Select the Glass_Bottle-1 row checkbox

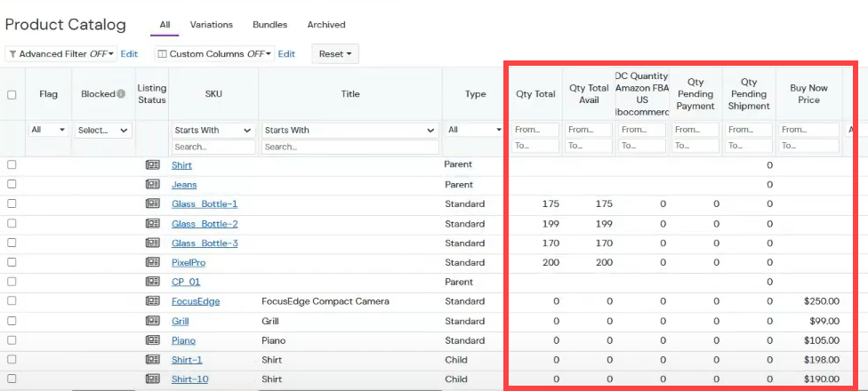click(x=12, y=203)
